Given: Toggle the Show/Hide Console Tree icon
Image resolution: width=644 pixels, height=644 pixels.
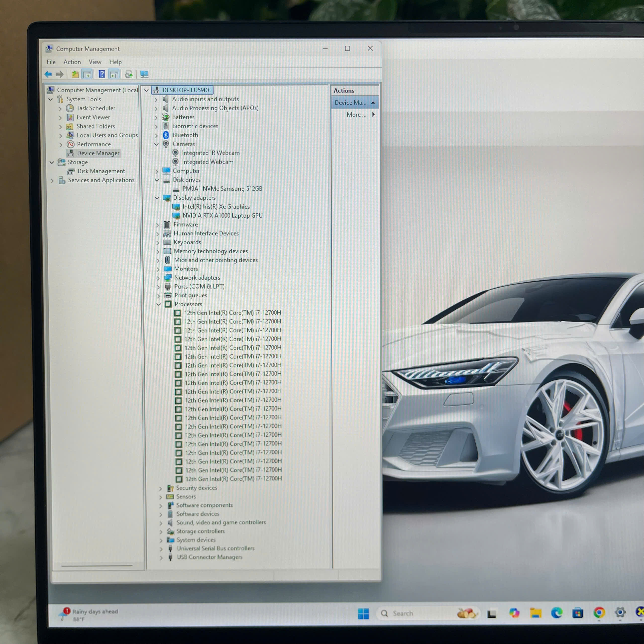Looking at the screenshot, I should point(87,74).
